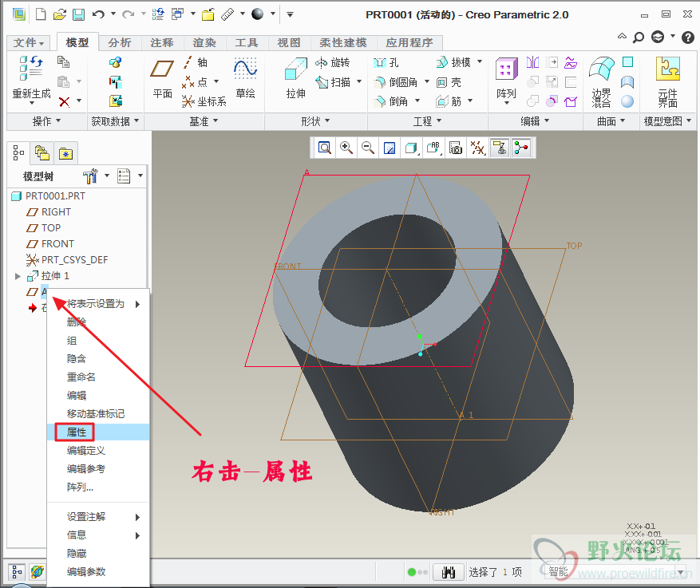
Task: Switch to the Render (渲染) ribbon tab
Action: click(204, 43)
